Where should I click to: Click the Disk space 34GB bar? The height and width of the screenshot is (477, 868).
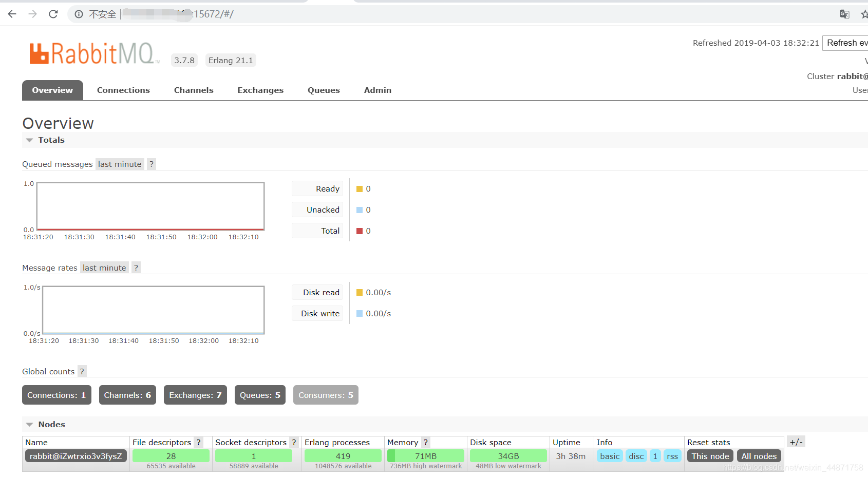[508, 456]
